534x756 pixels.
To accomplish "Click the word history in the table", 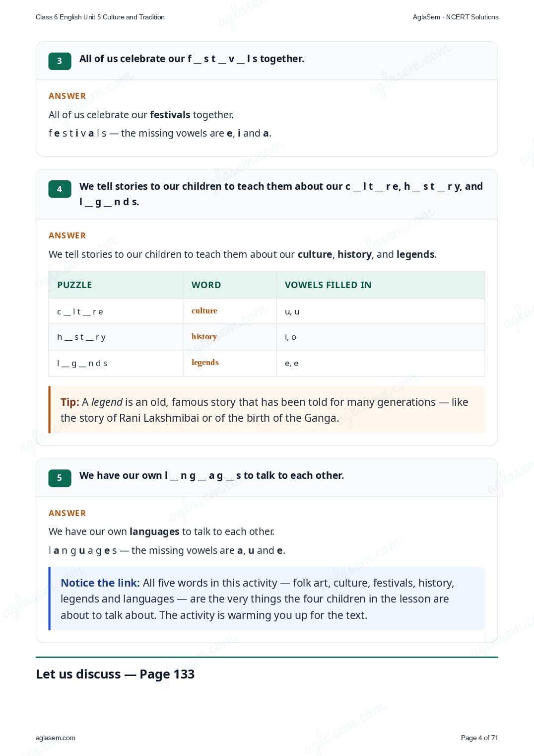I will 204,337.
